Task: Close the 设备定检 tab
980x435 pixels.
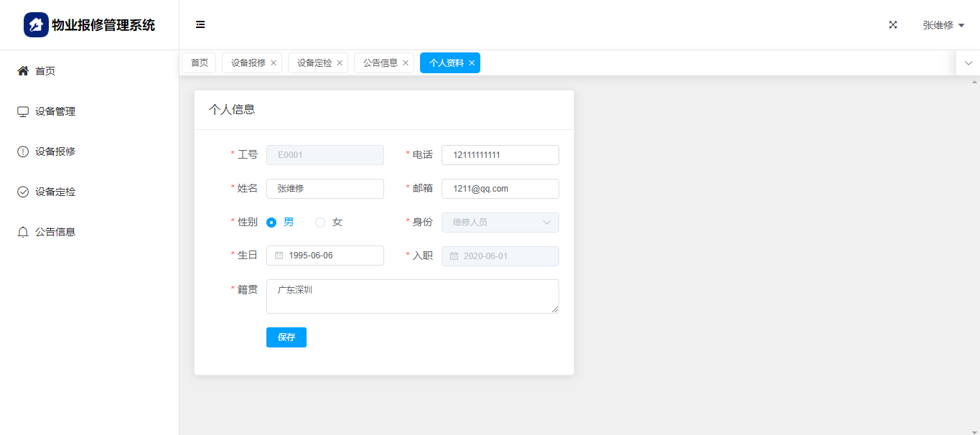Action: point(340,63)
